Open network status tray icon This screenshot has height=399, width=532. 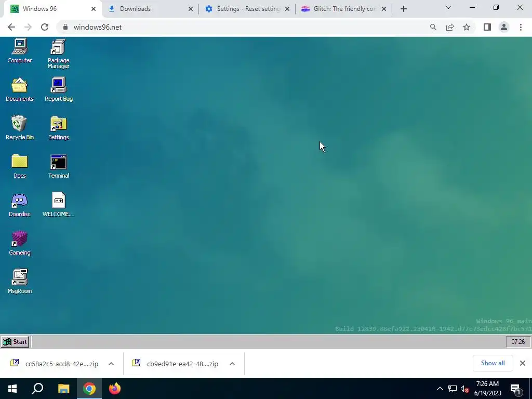(453, 389)
